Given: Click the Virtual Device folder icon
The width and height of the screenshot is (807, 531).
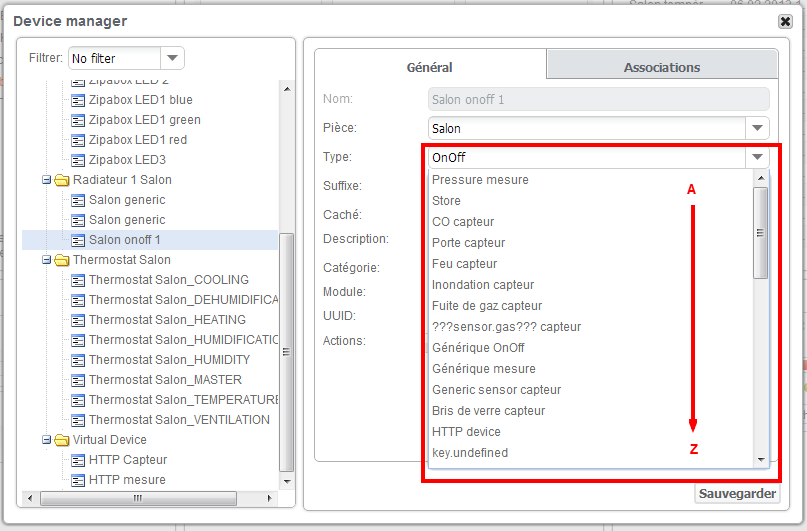Looking at the screenshot, I should (x=62, y=440).
